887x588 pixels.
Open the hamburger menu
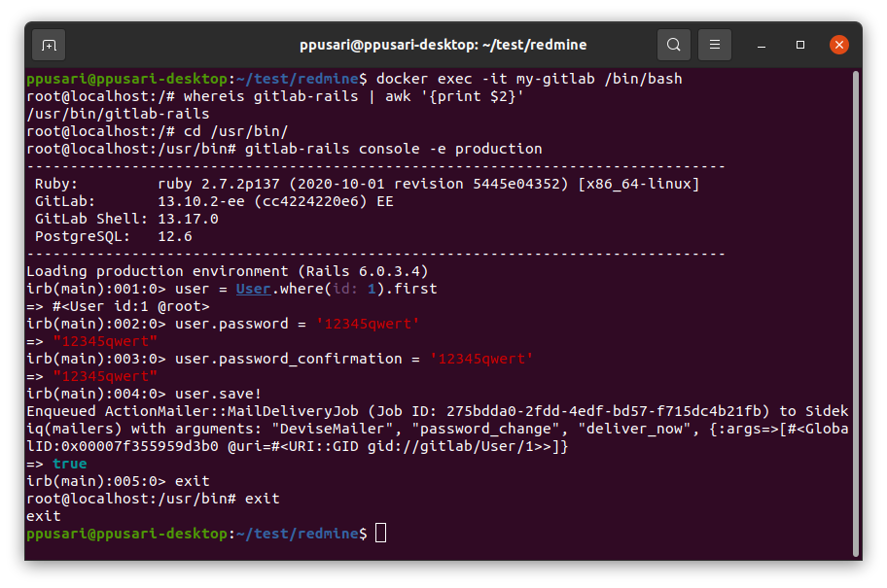coord(715,45)
